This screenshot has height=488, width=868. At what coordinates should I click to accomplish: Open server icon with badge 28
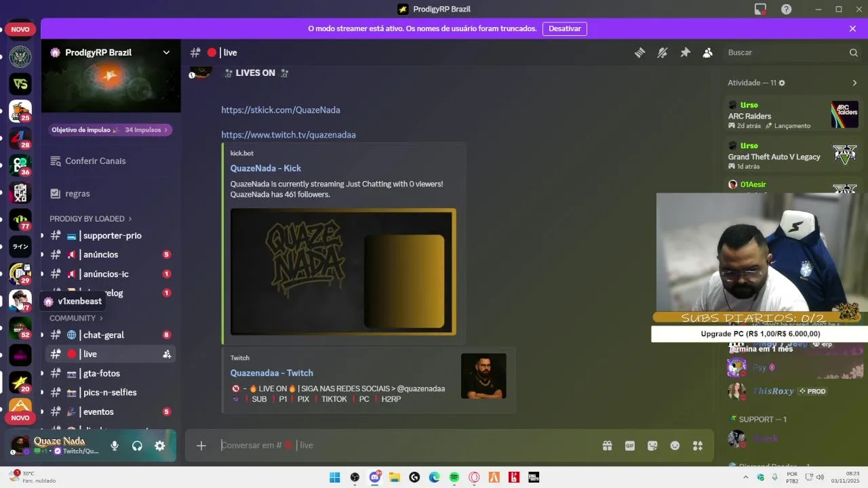click(x=20, y=138)
